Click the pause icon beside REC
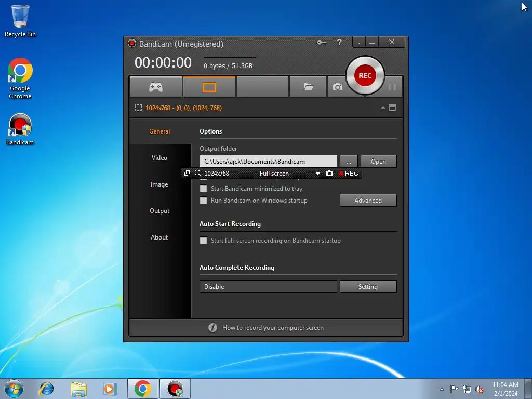This screenshot has height=399, width=532. 392,87
